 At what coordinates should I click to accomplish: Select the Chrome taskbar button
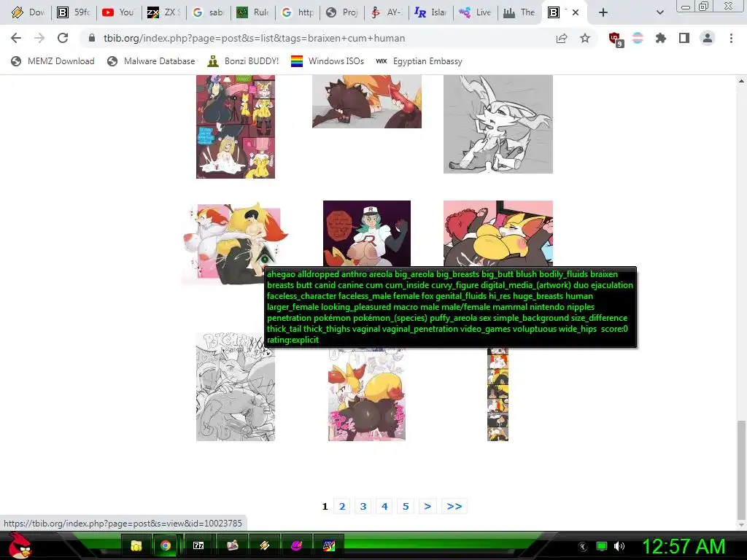coord(166,545)
